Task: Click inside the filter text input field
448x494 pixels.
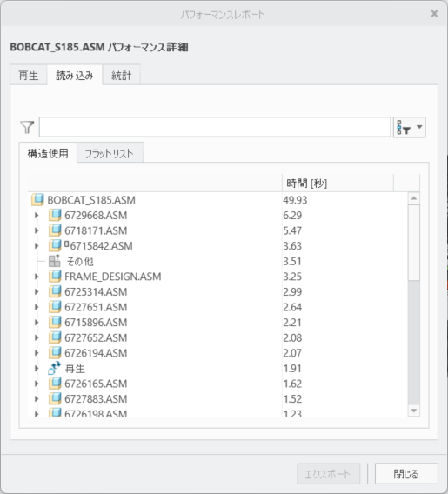Action: point(215,127)
